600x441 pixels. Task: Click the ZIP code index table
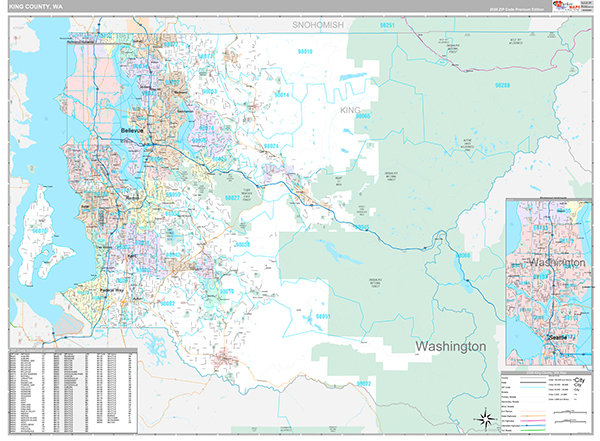click(73, 391)
